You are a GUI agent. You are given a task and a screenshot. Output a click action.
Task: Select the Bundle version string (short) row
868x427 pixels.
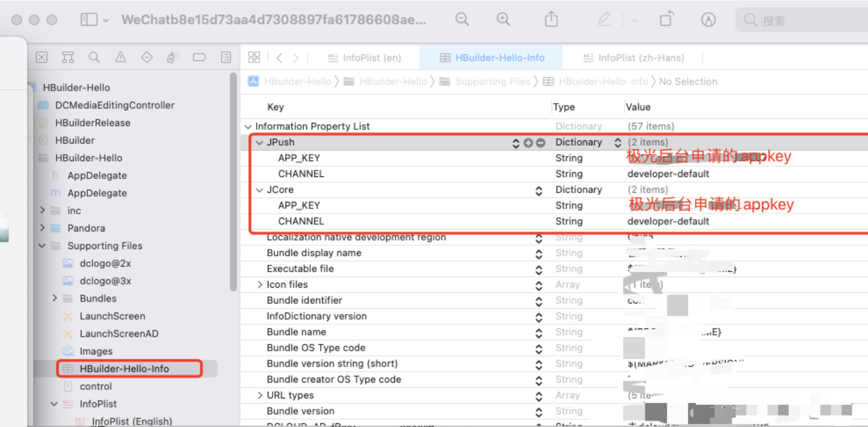click(x=554, y=363)
